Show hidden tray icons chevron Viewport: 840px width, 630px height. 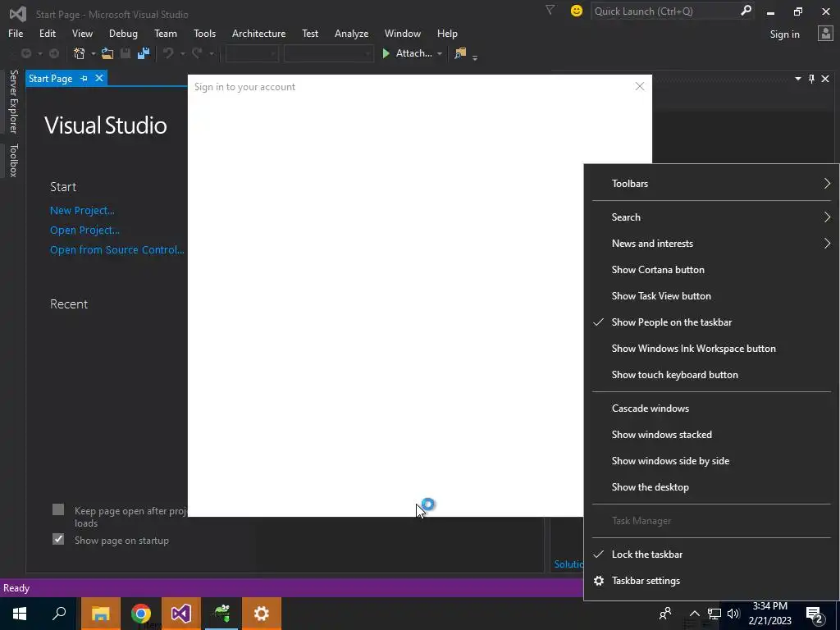tap(694, 614)
